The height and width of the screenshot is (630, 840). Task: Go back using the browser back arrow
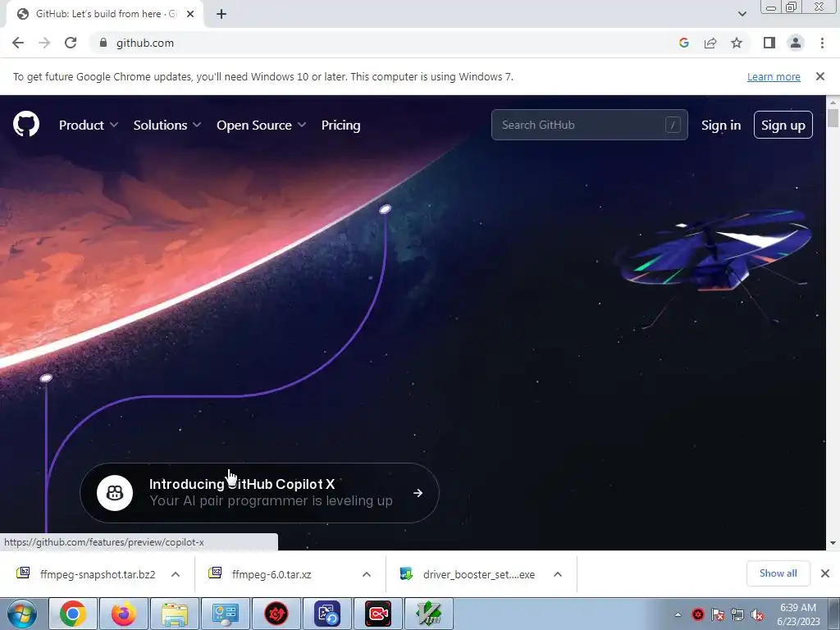(x=18, y=43)
